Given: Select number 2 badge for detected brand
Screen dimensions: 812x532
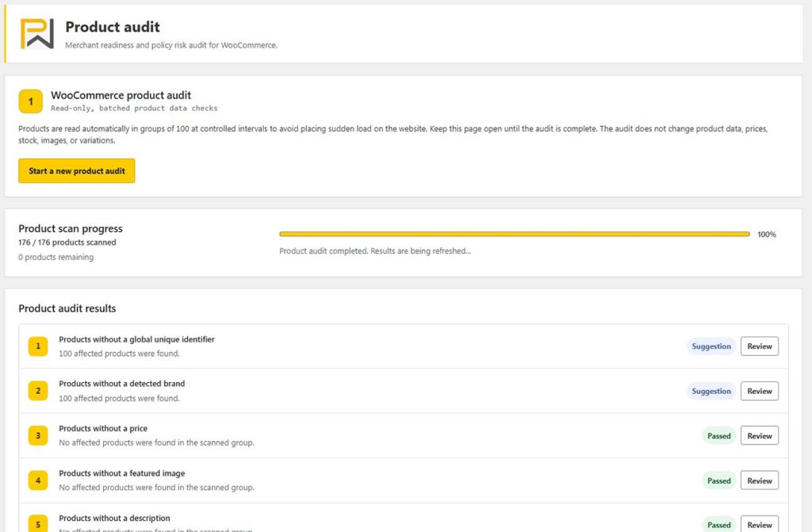Looking at the screenshot, I should [x=38, y=391].
